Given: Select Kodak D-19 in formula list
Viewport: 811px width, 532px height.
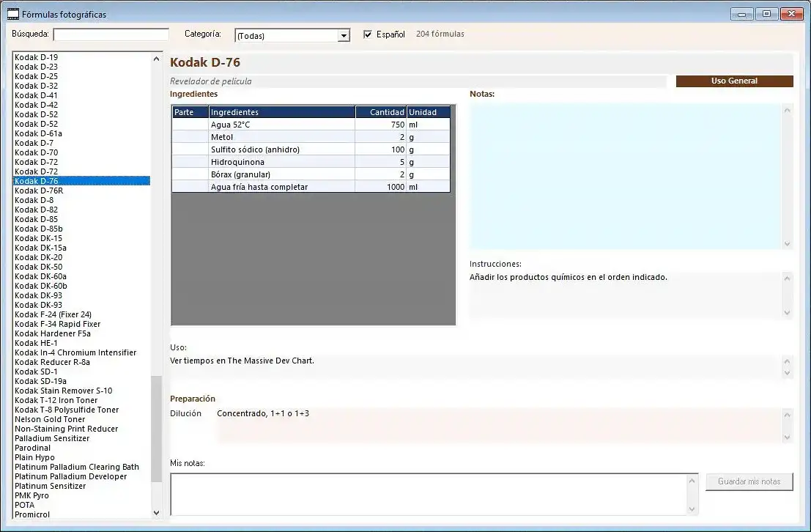Looking at the screenshot, I should [81, 57].
